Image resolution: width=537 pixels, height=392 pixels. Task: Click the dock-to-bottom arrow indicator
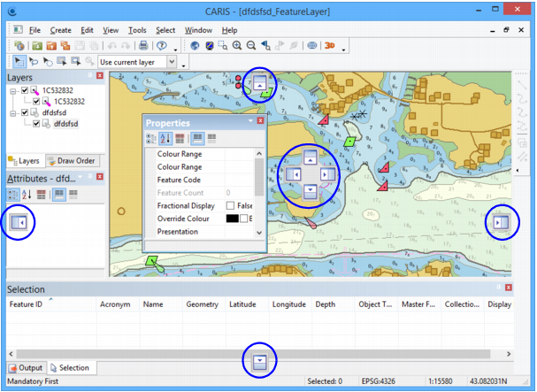point(259,360)
